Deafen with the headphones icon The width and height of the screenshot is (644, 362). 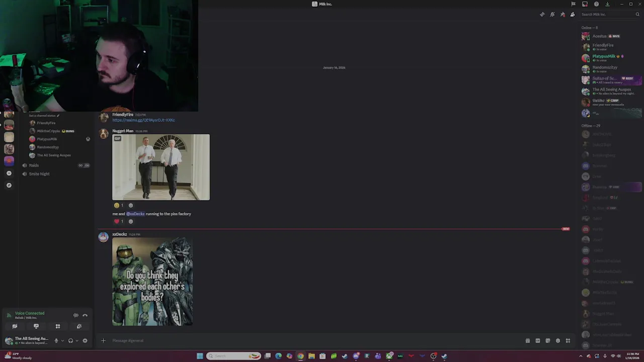(70, 341)
